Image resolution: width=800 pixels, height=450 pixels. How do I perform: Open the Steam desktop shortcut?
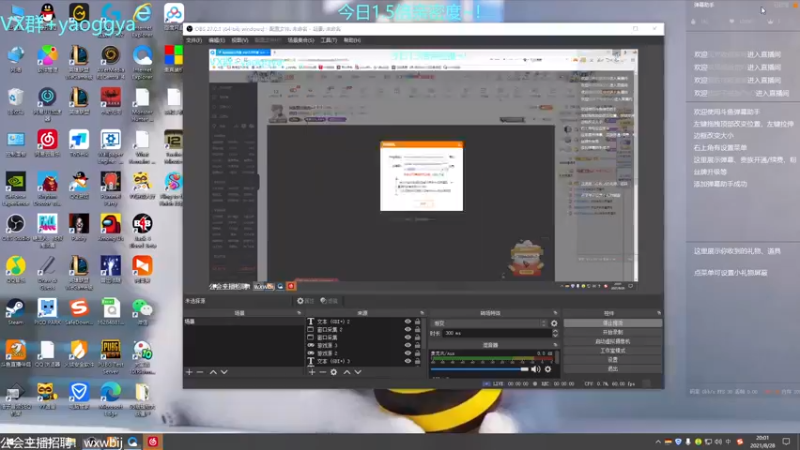point(15,311)
